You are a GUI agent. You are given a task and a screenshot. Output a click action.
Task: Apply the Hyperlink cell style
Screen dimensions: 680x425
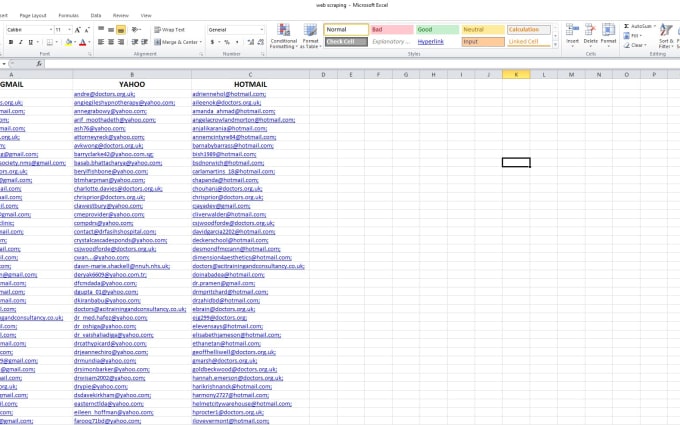[437, 42]
